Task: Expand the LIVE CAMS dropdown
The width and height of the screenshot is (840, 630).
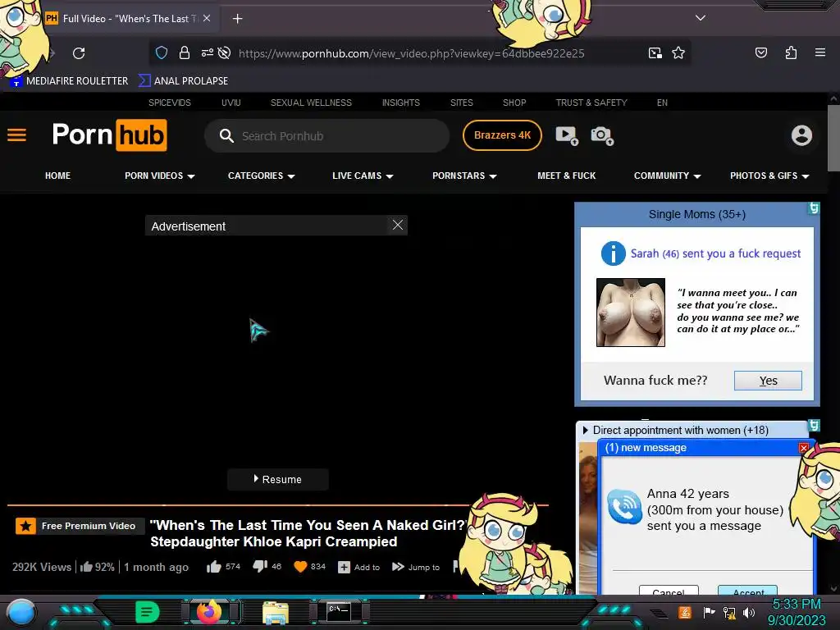Action: [x=363, y=176]
